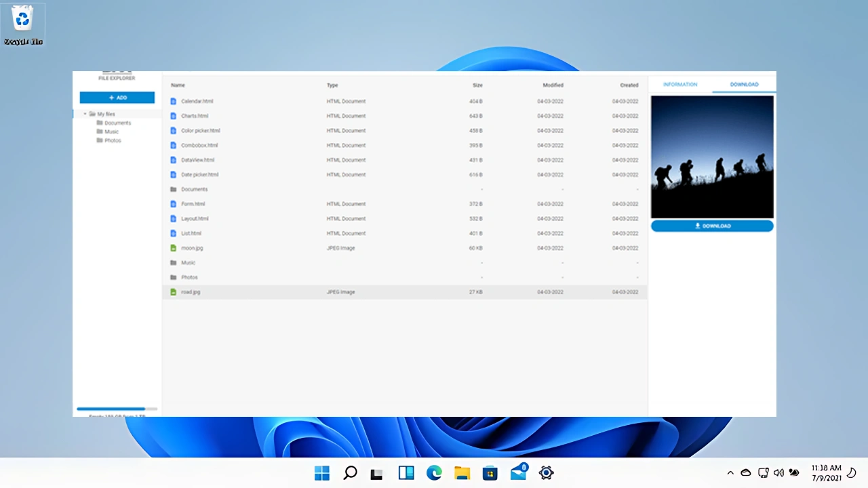868x488 pixels.
Task: Click the Calendar.html file icon
Action: [x=174, y=101]
